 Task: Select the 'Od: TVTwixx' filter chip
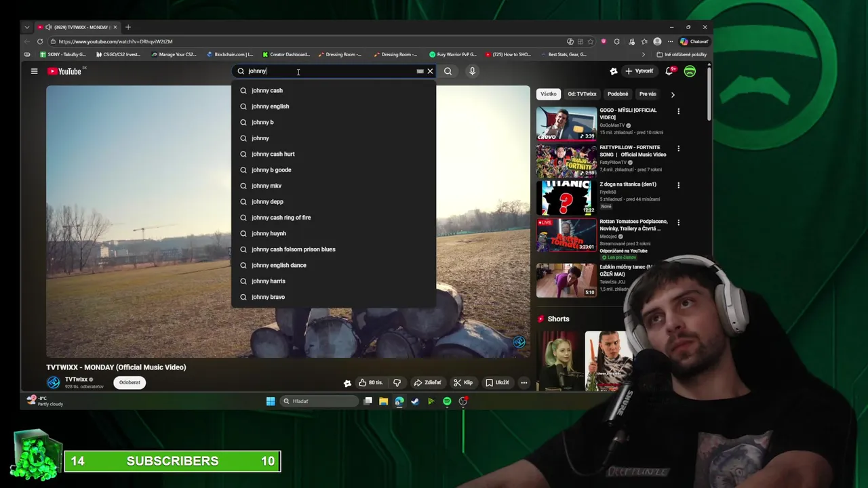click(582, 94)
